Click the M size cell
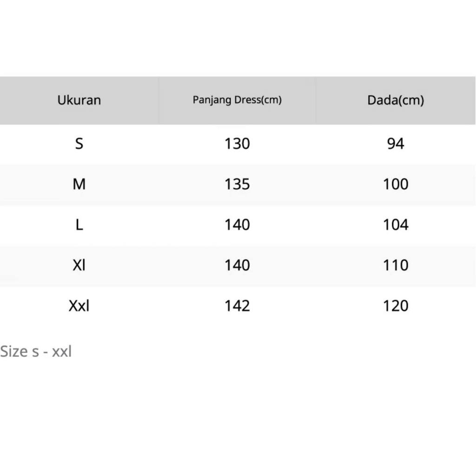This screenshot has width=476, height=476. (x=79, y=184)
